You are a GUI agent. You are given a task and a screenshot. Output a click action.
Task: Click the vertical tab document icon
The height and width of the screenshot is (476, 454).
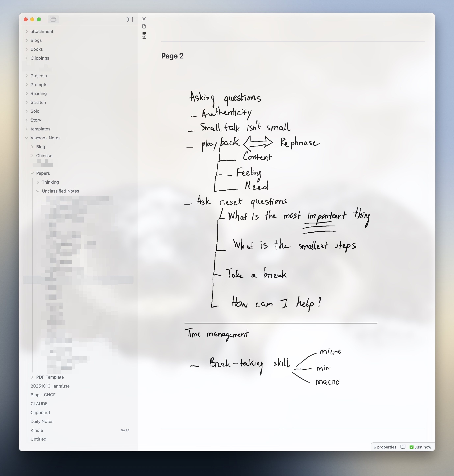pos(144,26)
